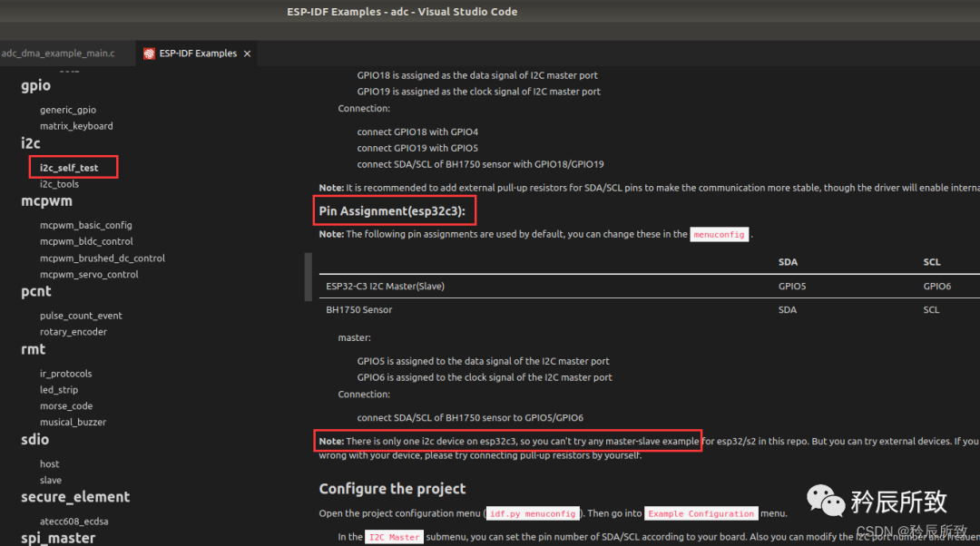Open the ir_protocols example

click(65, 374)
